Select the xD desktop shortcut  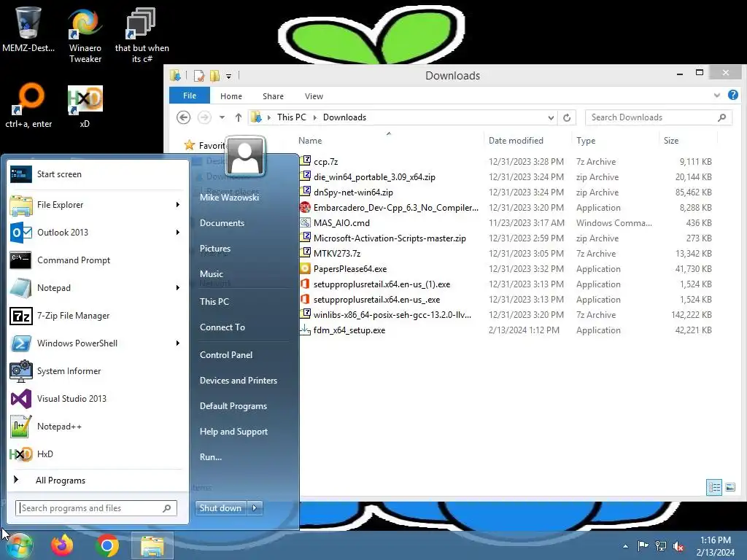[x=85, y=106]
